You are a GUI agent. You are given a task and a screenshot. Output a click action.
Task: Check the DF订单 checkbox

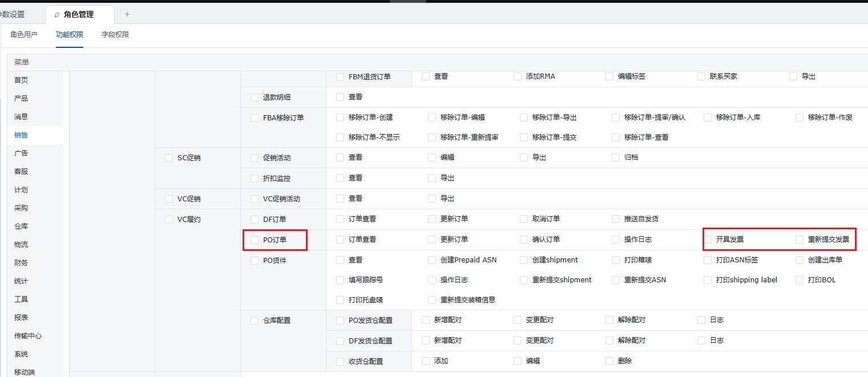(255, 220)
